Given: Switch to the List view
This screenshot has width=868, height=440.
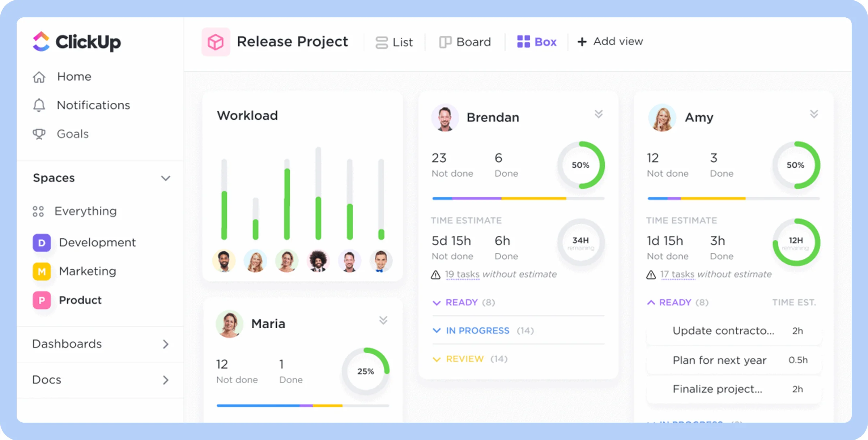Looking at the screenshot, I should pos(394,42).
